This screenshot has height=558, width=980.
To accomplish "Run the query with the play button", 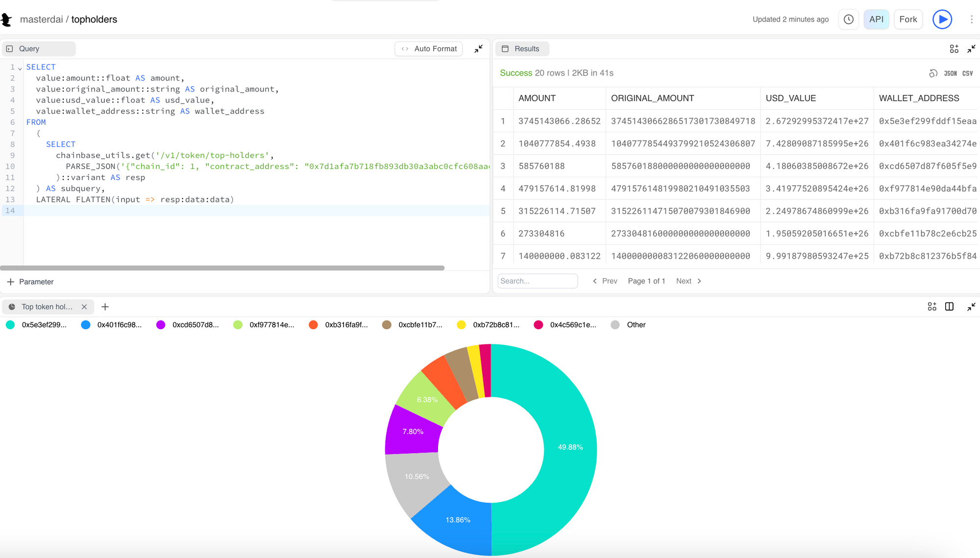I will click(942, 20).
